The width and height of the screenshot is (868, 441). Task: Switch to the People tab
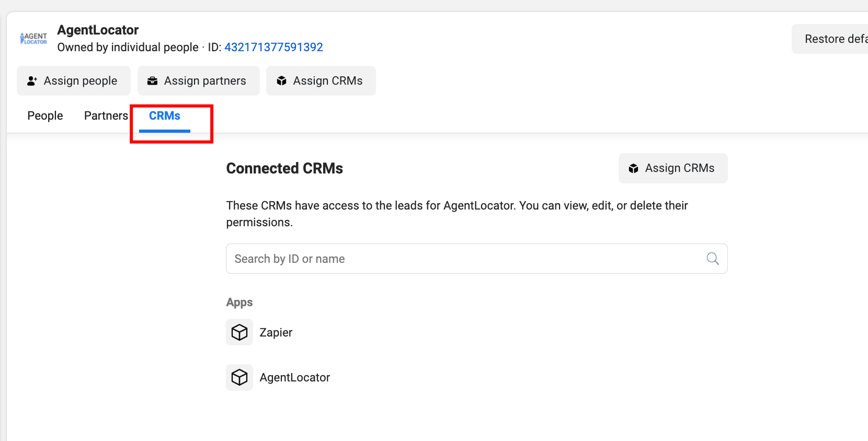(x=45, y=115)
